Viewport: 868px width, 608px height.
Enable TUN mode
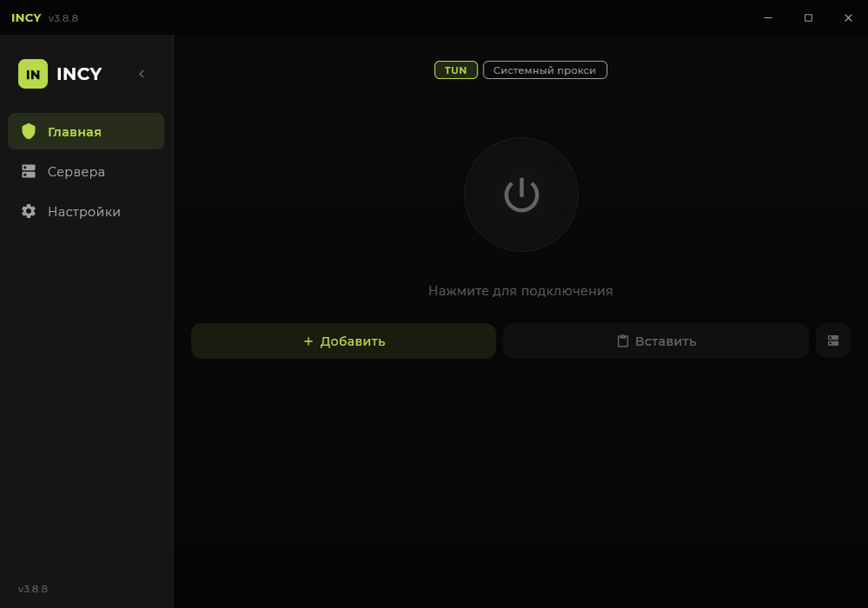pyautogui.click(x=456, y=70)
